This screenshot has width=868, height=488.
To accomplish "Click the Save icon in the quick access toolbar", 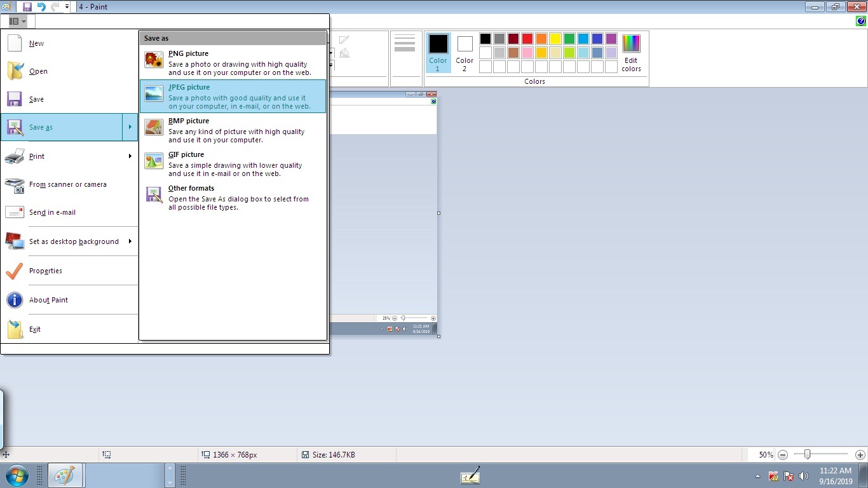I will (x=27, y=6).
